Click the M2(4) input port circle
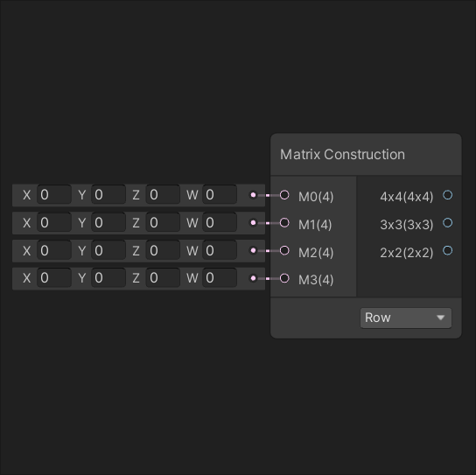Image resolution: width=476 pixels, height=475 pixels. tap(284, 250)
